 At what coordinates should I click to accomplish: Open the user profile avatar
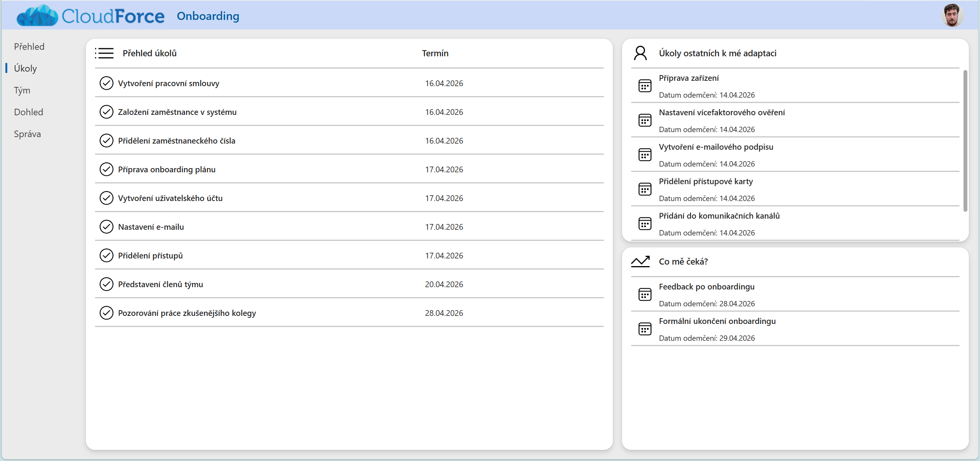coord(952,16)
